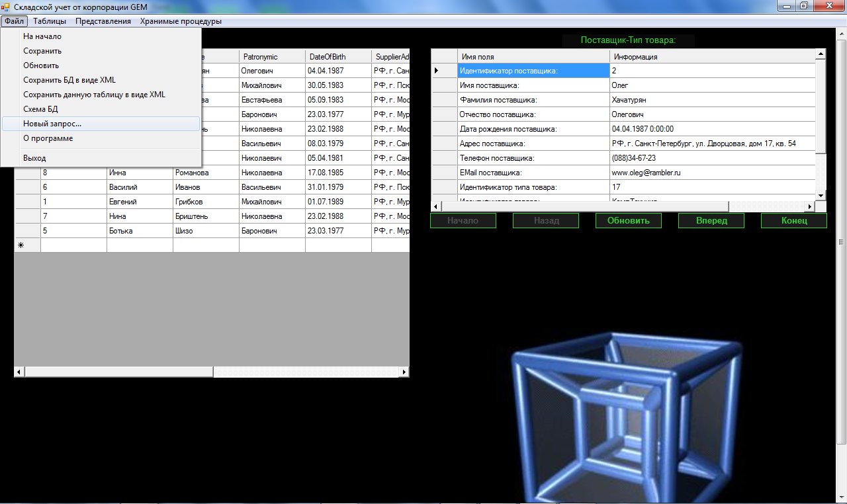Open the Таблицы menu

[50, 21]
